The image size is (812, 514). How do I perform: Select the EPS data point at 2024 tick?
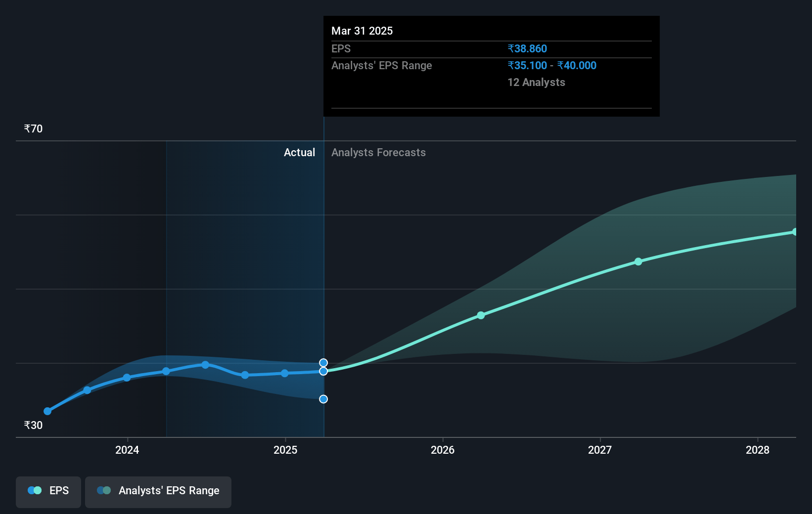click(127, 378)
